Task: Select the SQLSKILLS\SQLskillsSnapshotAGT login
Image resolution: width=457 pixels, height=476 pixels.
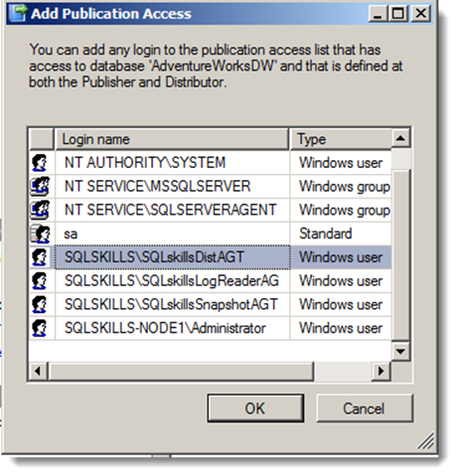Action: (x=172, y=304)
